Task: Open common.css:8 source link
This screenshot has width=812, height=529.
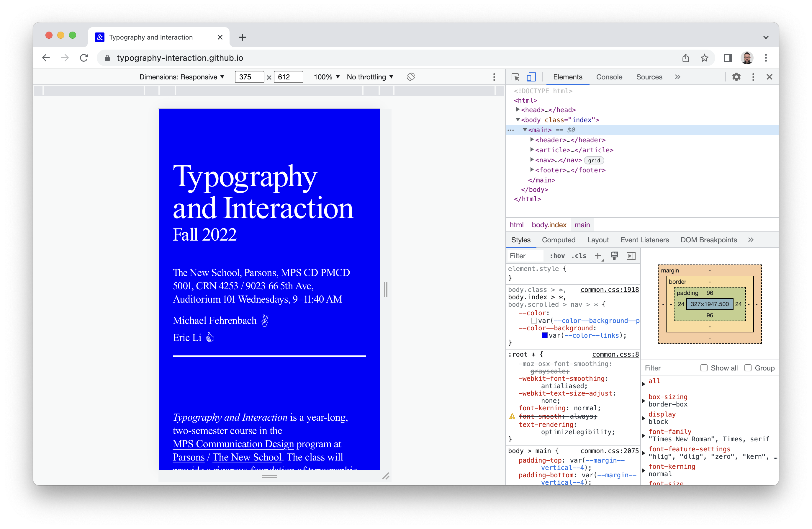Action: pos(615,354)
